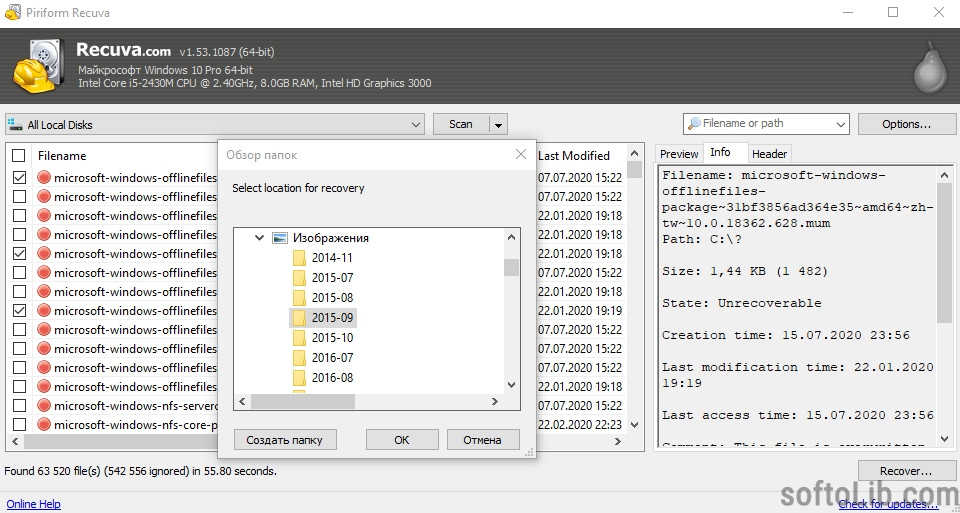The height and width of the screenshot is (513, 960).
Task: Click the folder tree vertical scrollbar thumb
Action: (512, 268)
